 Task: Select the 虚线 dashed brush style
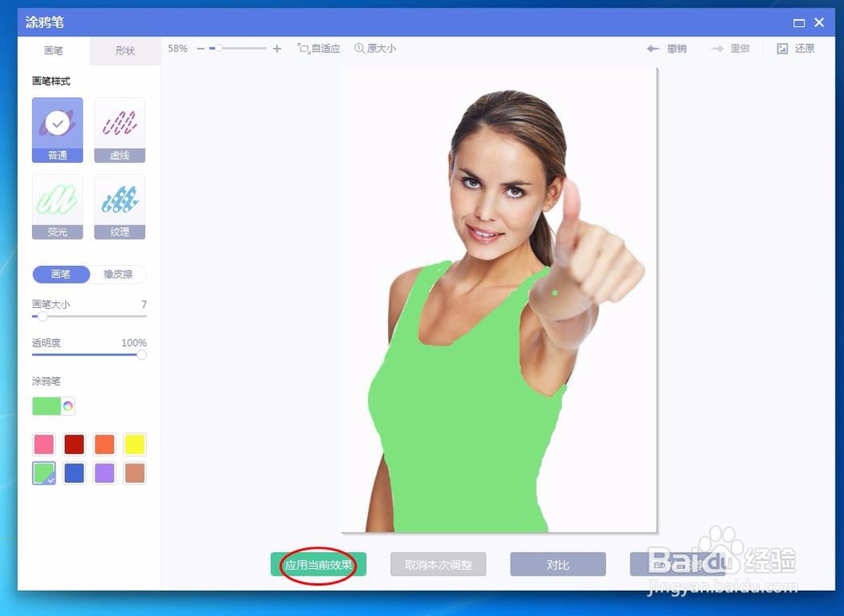pos(120,130)
